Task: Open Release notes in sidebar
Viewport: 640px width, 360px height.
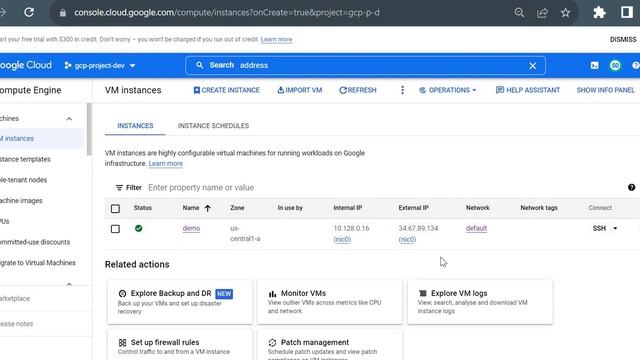Action: click(x=16, y=324)
